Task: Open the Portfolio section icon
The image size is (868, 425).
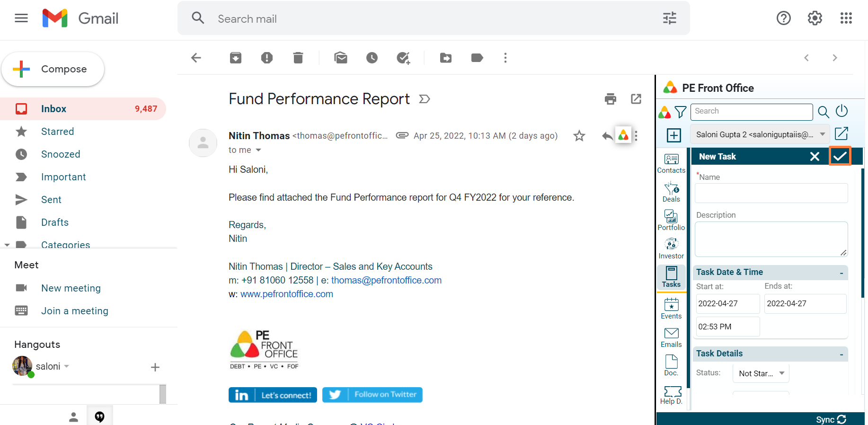Action: click(x=671, y=221)
